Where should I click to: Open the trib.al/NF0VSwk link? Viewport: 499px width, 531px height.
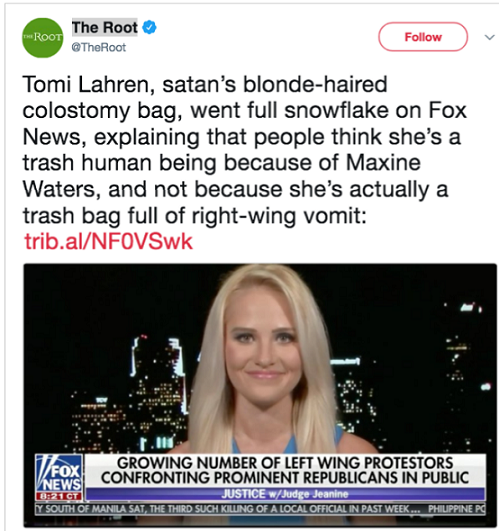pos(108,241)
